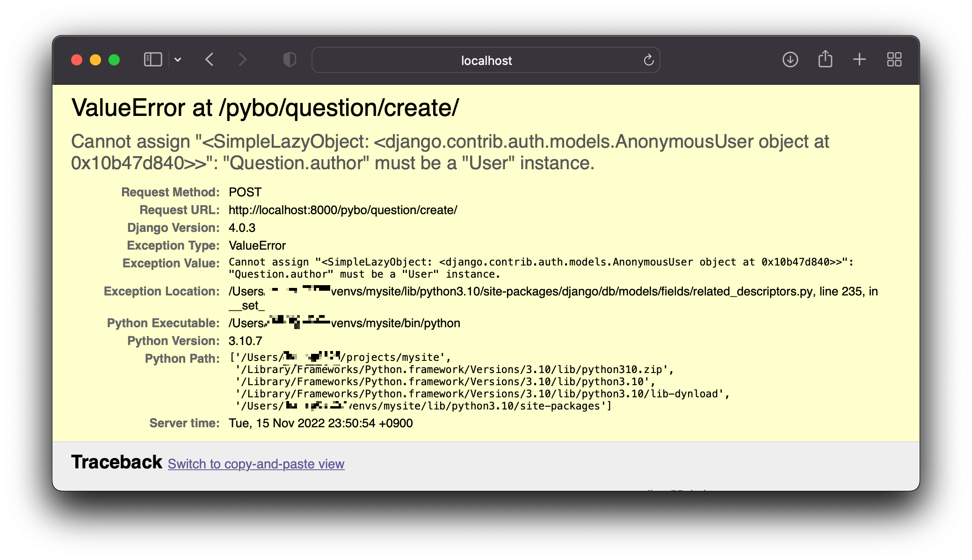Image resolution: width=972 pixels, height=560 pixels.
Task: Show the tab overview grid
Action: [x=894, y=60]
